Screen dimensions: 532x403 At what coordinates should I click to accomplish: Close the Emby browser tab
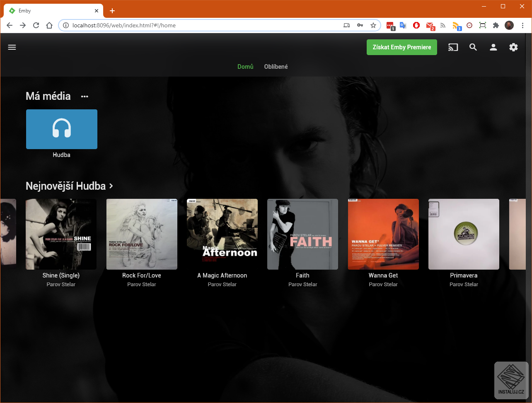point(97,11)
